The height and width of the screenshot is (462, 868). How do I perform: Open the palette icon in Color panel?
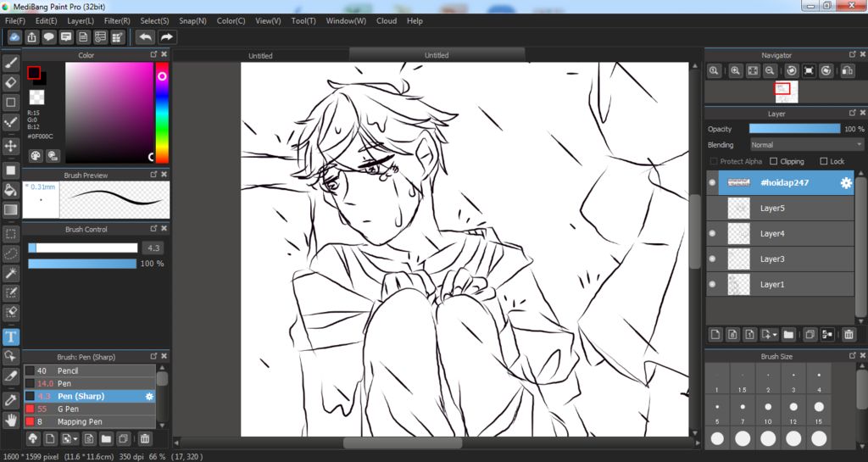click(36, 155)
